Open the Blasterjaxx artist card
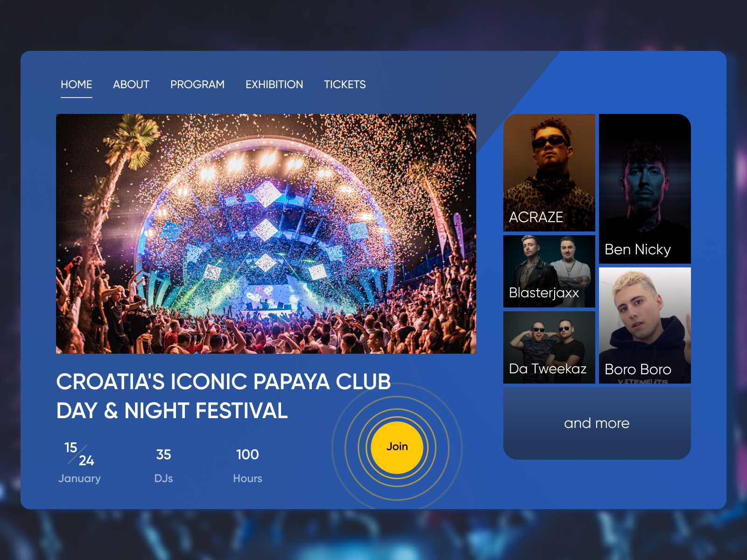Viewport: 747px width, 560px height. [x=550, y=271]
